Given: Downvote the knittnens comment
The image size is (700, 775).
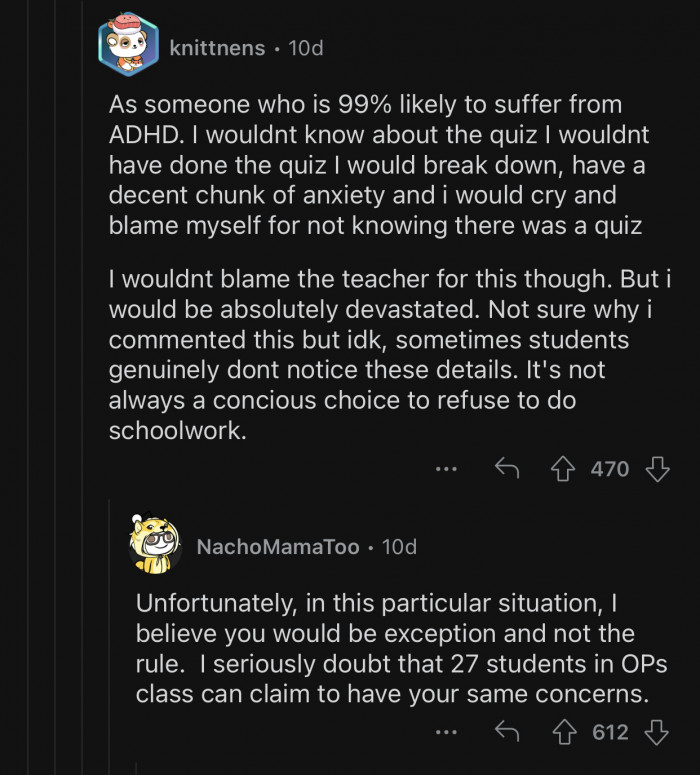Looking at the screenshot, I should (x=657, y=468).
